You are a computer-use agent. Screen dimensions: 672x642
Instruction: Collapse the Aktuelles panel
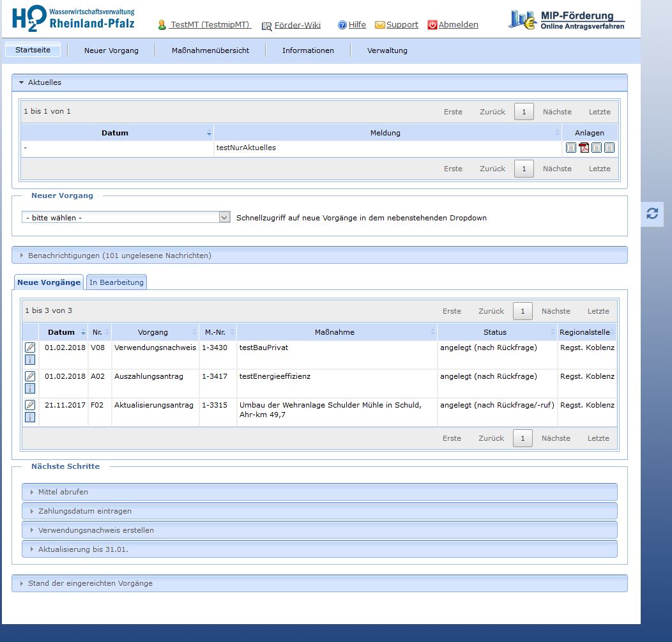tap(319, 82)
